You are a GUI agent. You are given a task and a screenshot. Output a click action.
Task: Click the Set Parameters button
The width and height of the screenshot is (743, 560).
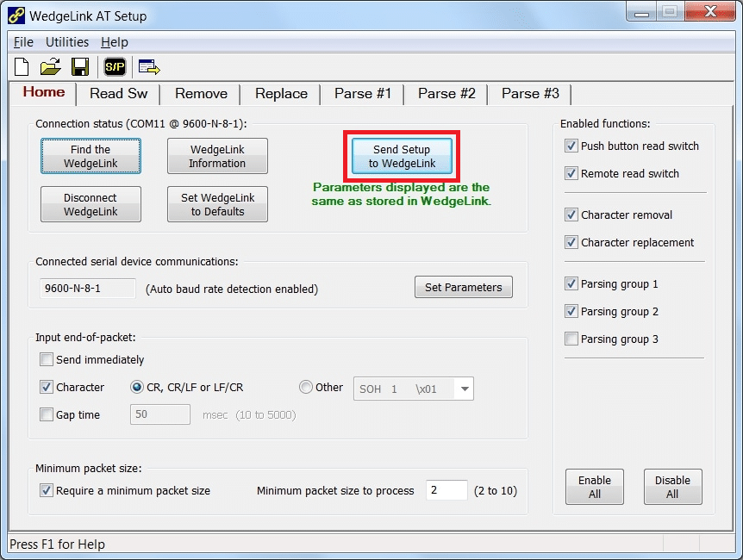pyautogui.click(x=463, y=288)
